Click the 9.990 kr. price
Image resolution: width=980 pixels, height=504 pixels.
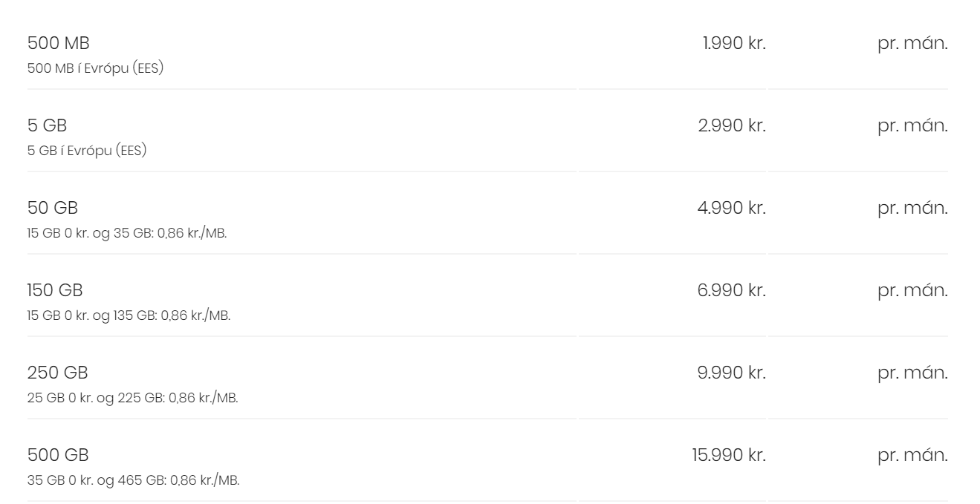[732, 373]
